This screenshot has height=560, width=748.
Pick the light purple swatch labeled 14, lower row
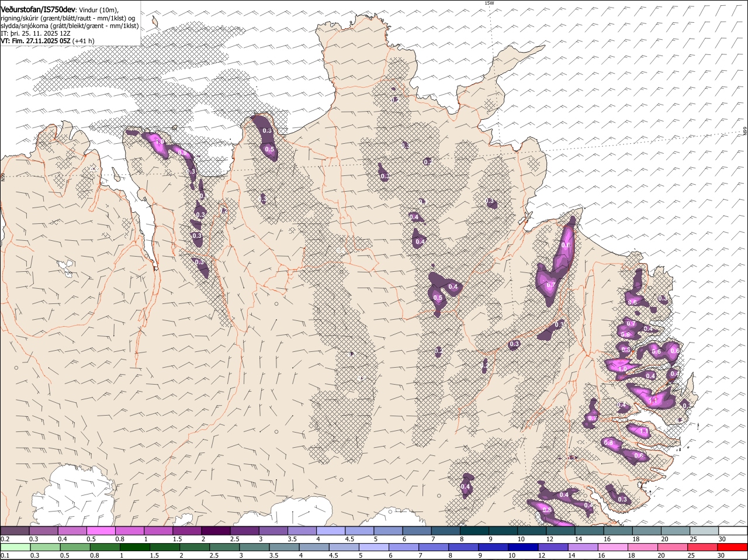[x=583, y=548]
